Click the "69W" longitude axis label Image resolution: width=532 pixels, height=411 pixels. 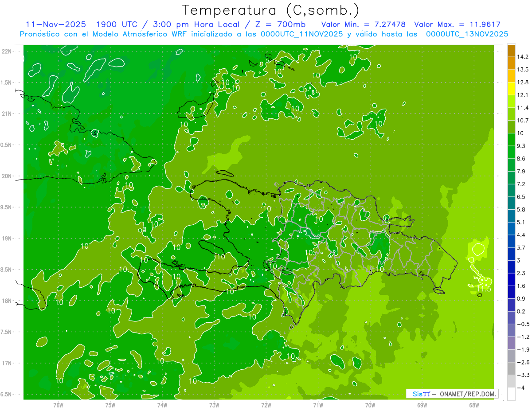pyautogui.click(x=422, y=405)
